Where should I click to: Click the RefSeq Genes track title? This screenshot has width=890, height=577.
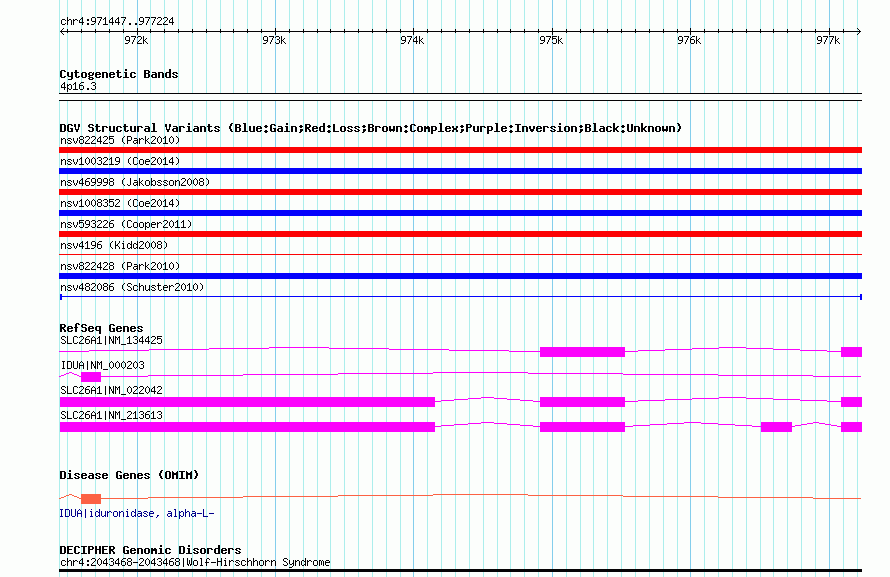pos(101,328)
